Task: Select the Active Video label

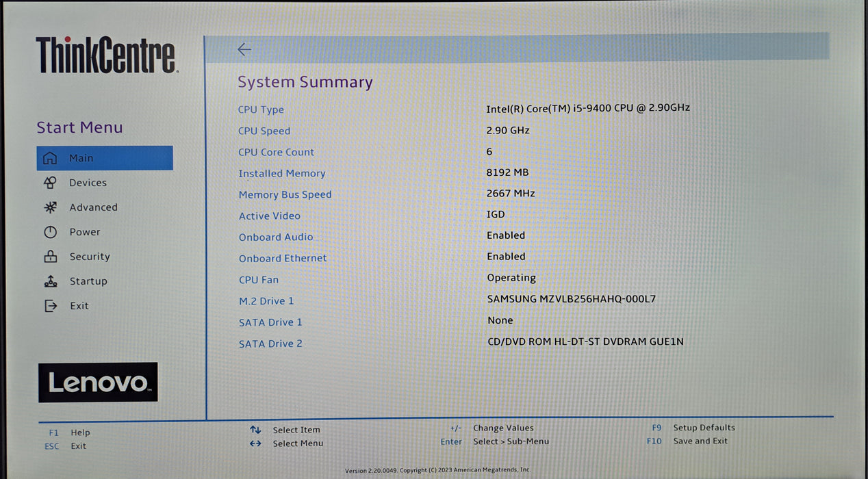Action: [x=270, y=216]
